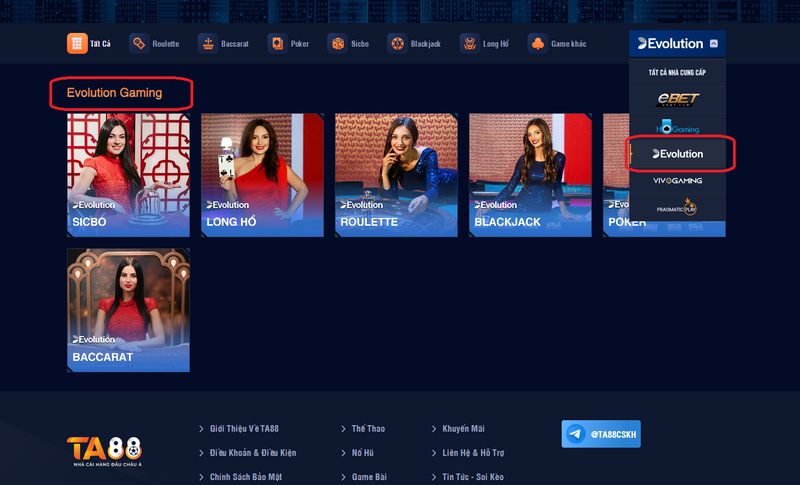Select Vivo Gaming provider in list
The image size is (800, 485).
coord(677,181)
